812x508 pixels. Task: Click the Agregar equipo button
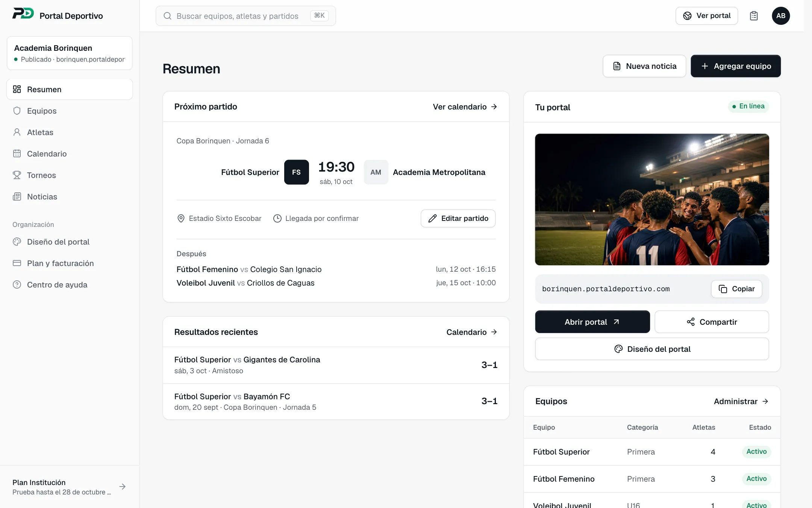(x=736, y=66)
